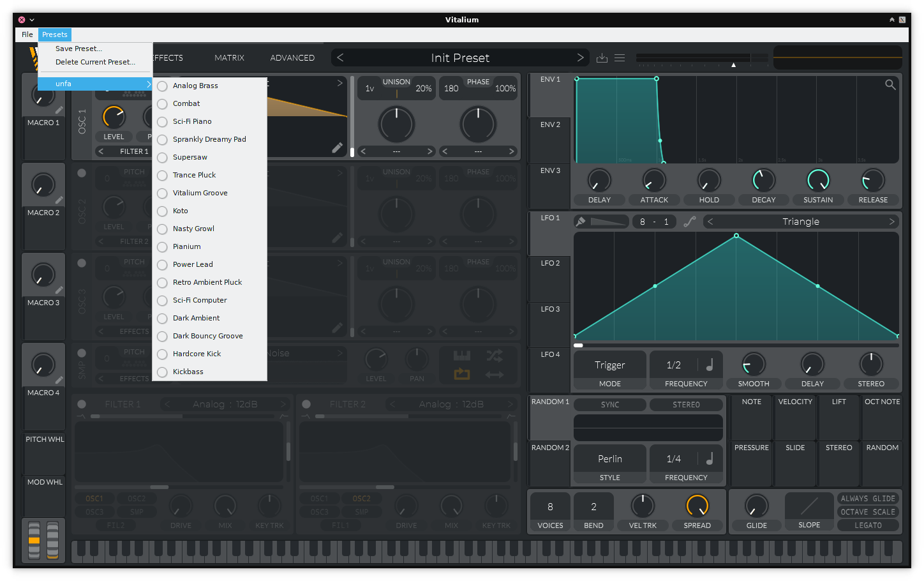924x581 pixels.
Task: Choose Save Preset... from the menu
Action: tap(78, 49)
